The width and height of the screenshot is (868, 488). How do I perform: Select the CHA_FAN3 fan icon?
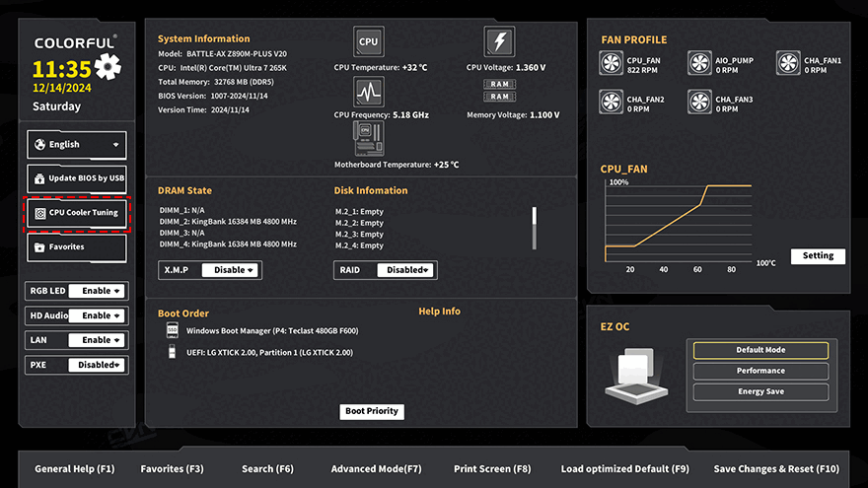tap(699, 102)
